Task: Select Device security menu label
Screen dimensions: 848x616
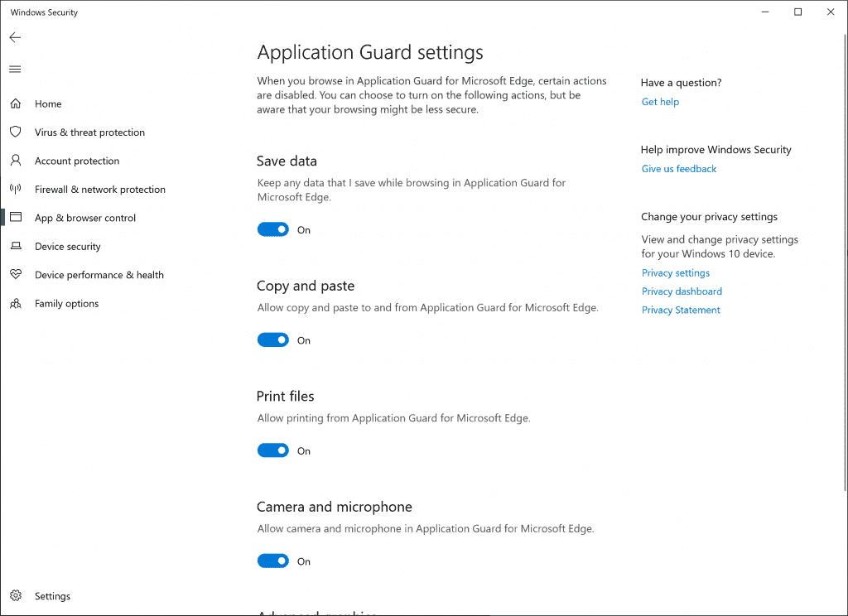Action: coord(67,247)
